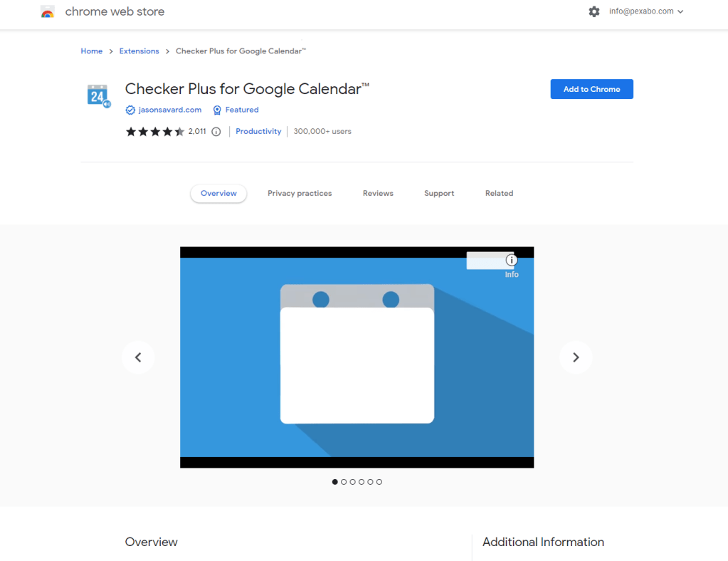Open the Support tab
The height and width of the screenshot is (561, 728).
pos(439,193)
